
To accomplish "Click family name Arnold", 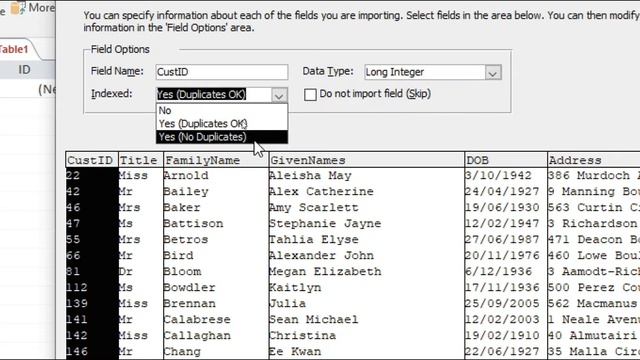I will [x=186, y=176].
